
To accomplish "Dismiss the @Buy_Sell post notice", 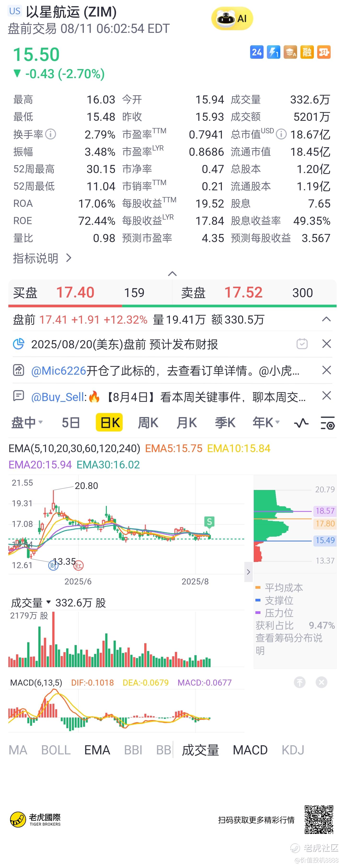I will 327,396.
